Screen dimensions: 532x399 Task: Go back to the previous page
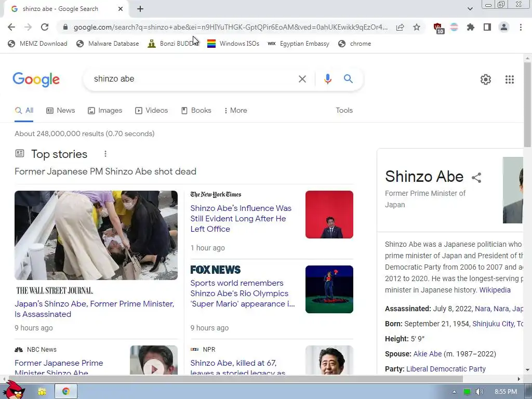click(11, 27)
